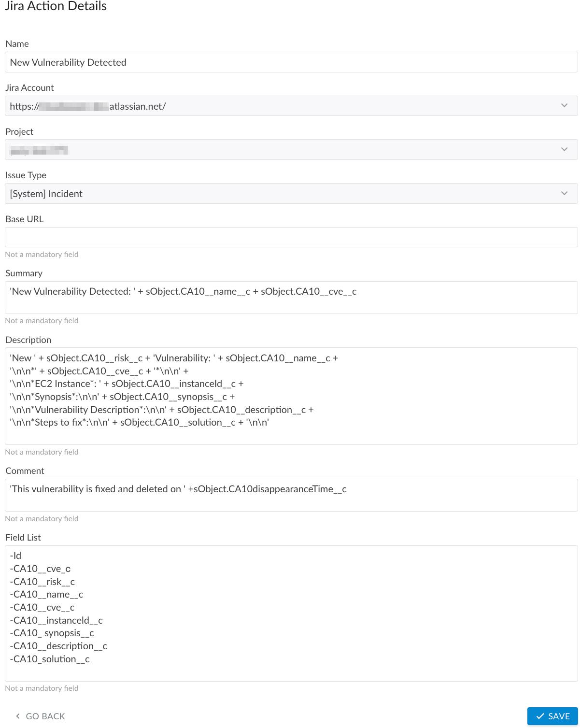
Task: Click the Jira Action Details heading
Action: [x=56, y=6]
